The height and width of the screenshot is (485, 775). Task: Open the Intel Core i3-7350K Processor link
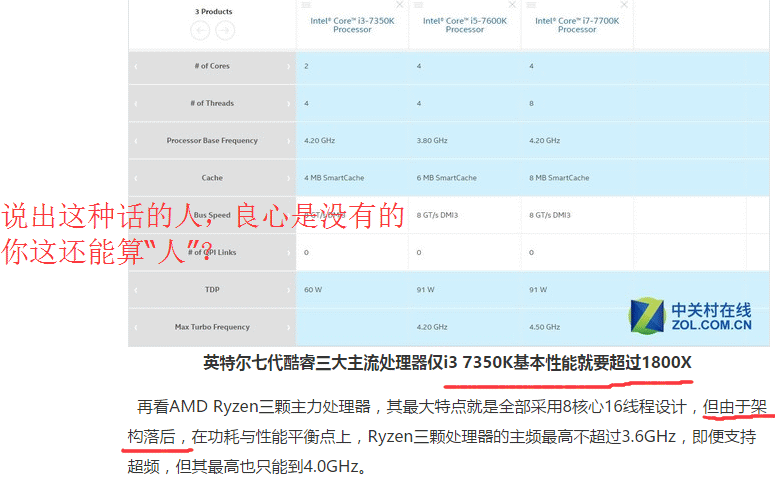[x=352, y=25]
